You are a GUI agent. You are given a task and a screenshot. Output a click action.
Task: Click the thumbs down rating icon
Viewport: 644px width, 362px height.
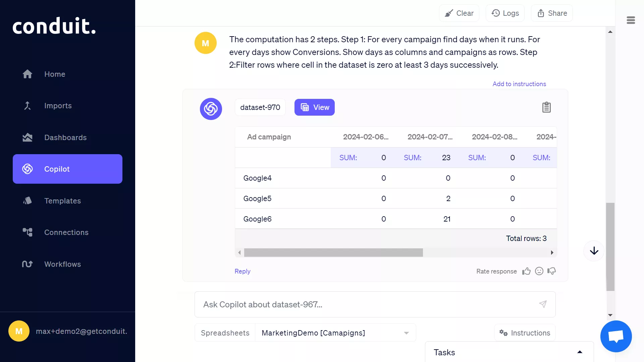(552, 271)
